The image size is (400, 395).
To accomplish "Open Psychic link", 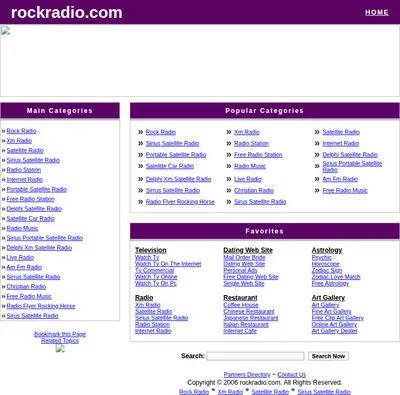I will pos(322,258).
